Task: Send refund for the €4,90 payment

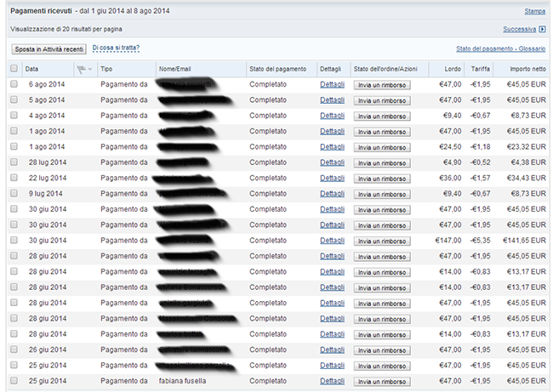Action: point(382,163)
